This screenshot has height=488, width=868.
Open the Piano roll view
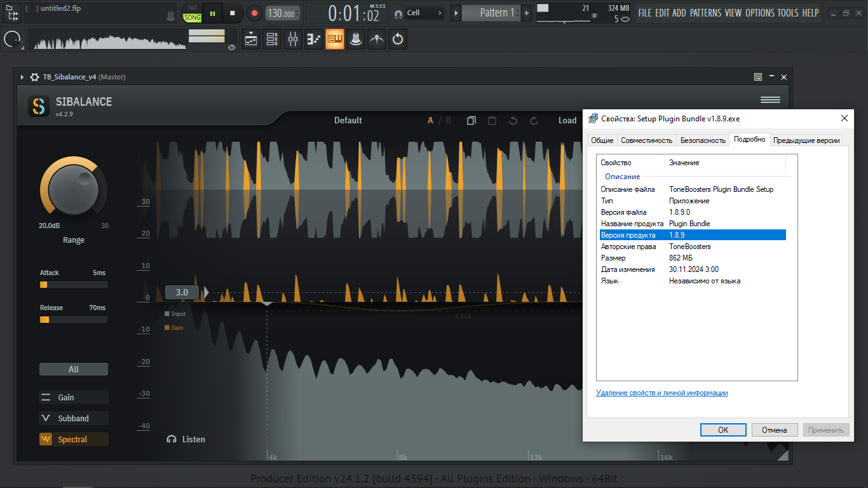click(314, 39)
